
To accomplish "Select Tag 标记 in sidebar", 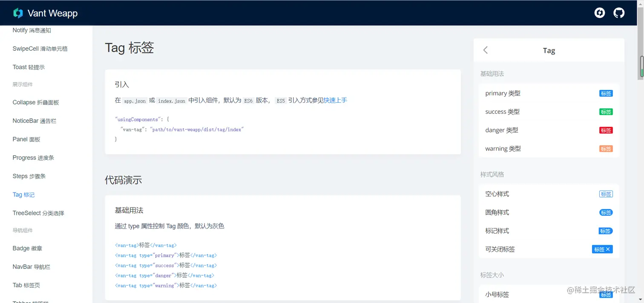I will 23,194.
